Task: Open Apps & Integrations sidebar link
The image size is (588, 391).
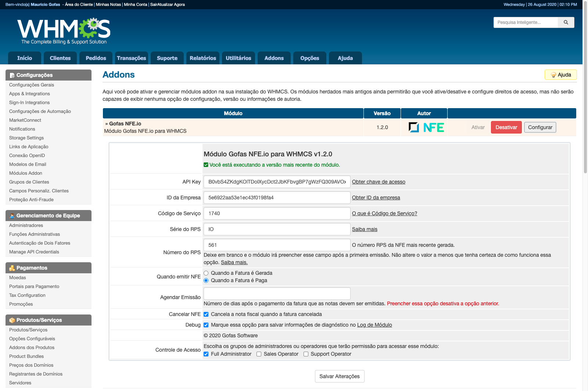Action: tap(29, 94)
